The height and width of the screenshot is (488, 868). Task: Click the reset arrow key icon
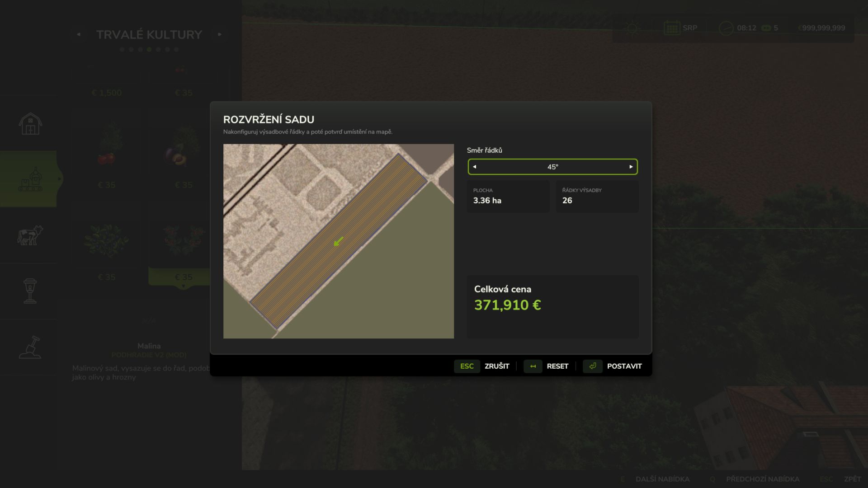point(533,366)
